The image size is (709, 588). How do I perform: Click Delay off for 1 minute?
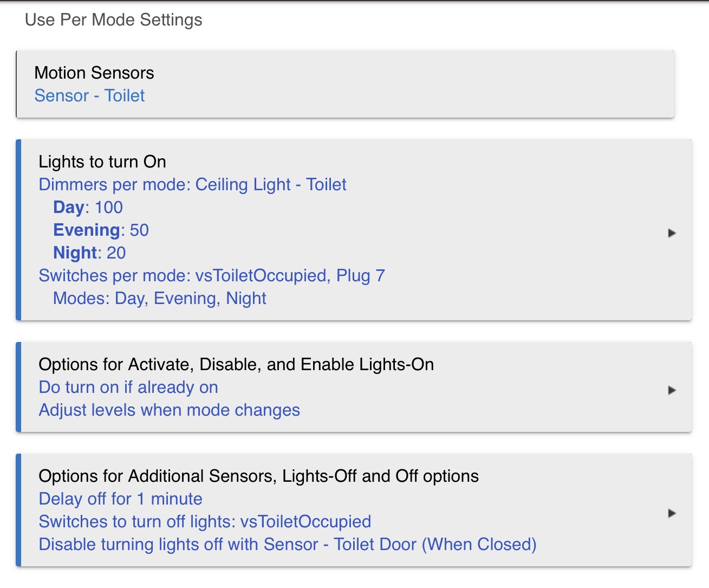pyautogui.click(x=120, y=499)
